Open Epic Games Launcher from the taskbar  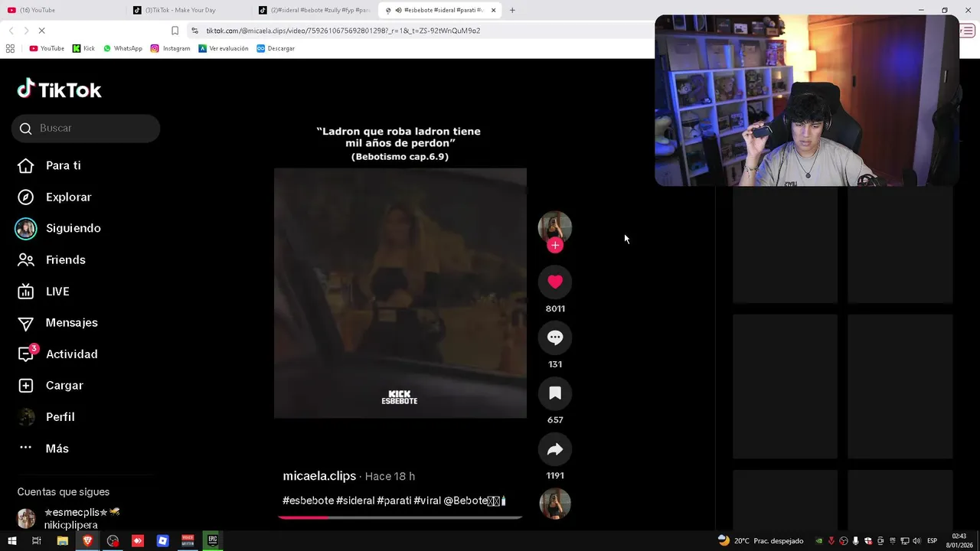(x=213, y=540)
